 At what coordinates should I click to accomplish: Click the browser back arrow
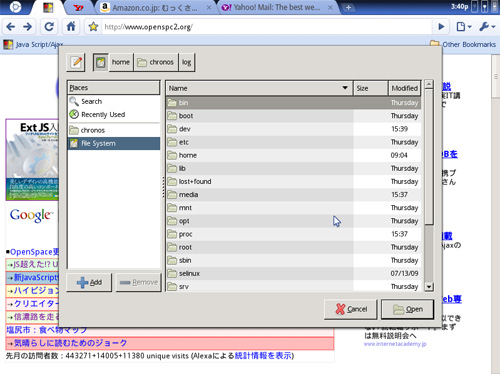11,27
